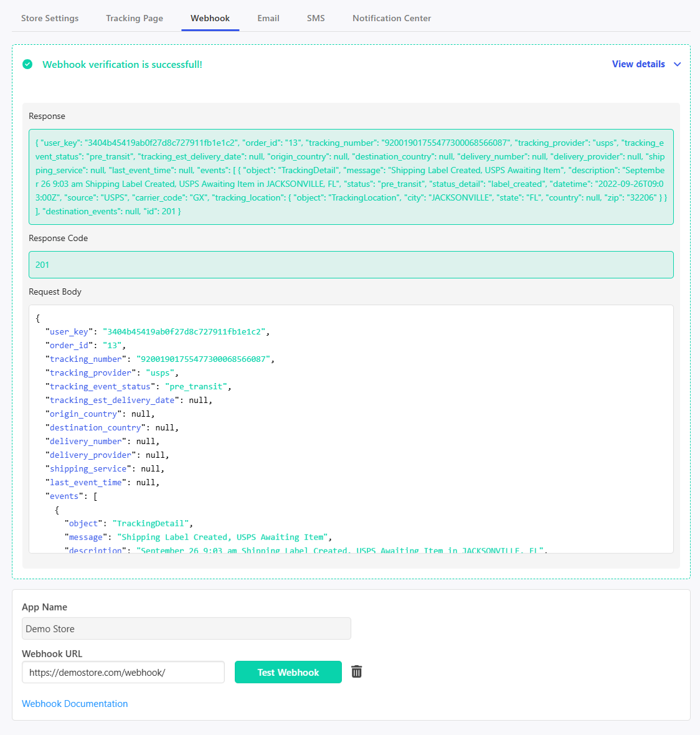Click the "last_event_time": null line
The height and width of the screenshot is (735, 700).
(102, 482)
